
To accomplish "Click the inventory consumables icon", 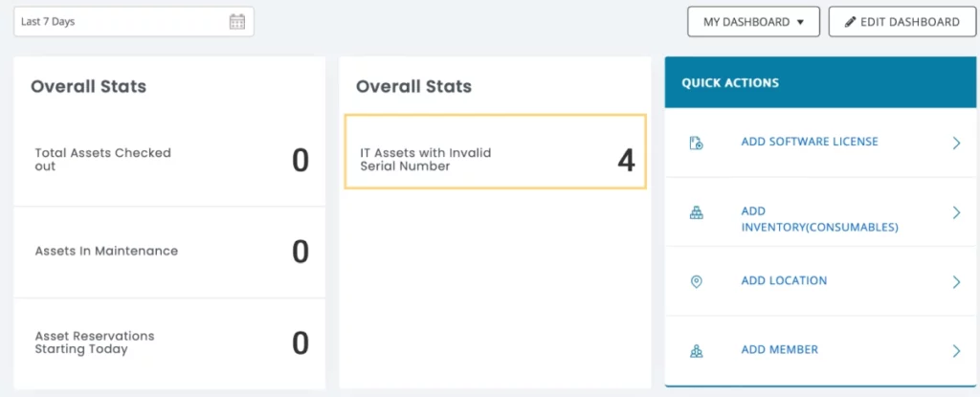I will pos(697,212).
